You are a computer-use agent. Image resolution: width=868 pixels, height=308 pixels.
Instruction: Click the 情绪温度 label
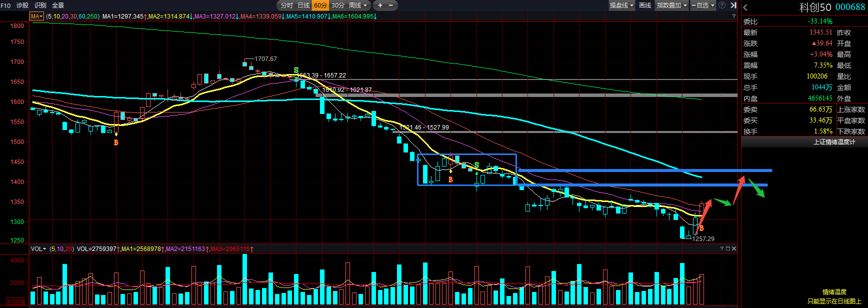[x=834, y=292]
